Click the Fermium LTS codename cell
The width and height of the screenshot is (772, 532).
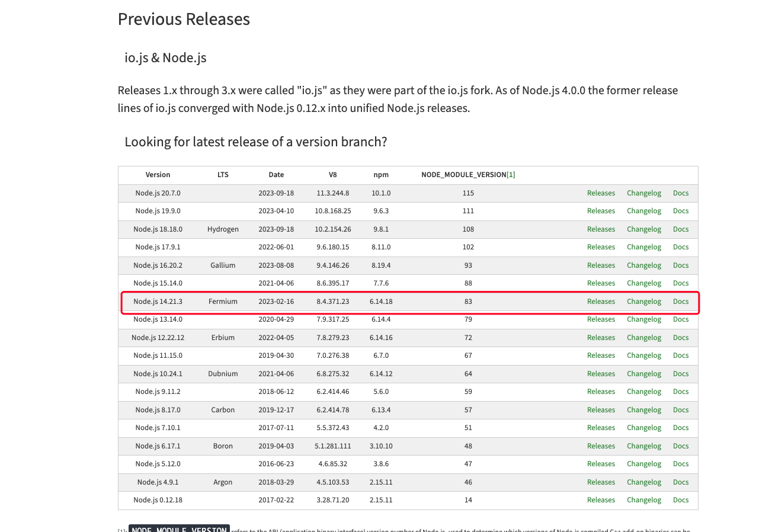(223, 302)
